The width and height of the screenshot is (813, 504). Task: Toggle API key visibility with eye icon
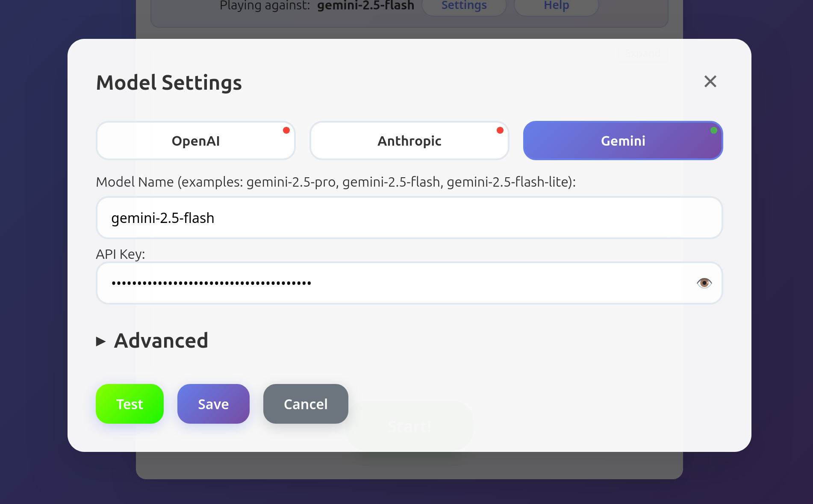704,283
